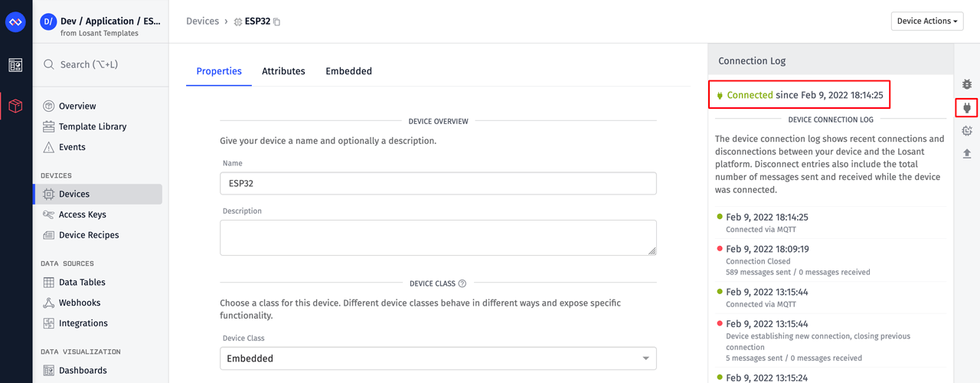The height and width of the screenshot is (383, 980).
Task: Click the Device Class help question icon
Action: click(462, 283)
